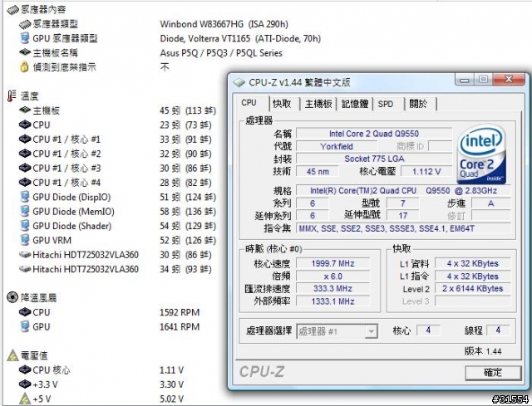Click the 333.3 MHz bus speed value
Screen dimensions: 532x406
pyautogui.click(x=332, y=288)
